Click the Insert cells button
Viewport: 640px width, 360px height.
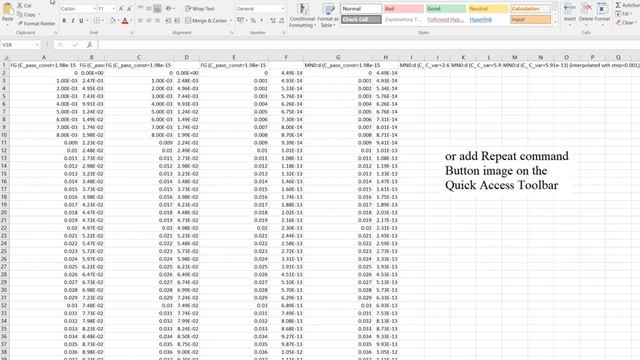(x=570, y=13)
